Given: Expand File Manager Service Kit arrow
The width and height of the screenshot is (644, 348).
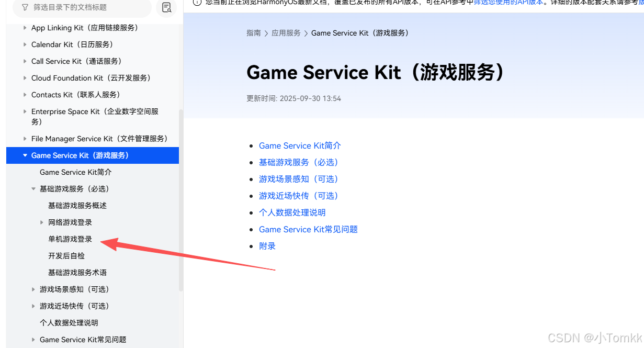Looking at the screenshot, I should (25, 139).
